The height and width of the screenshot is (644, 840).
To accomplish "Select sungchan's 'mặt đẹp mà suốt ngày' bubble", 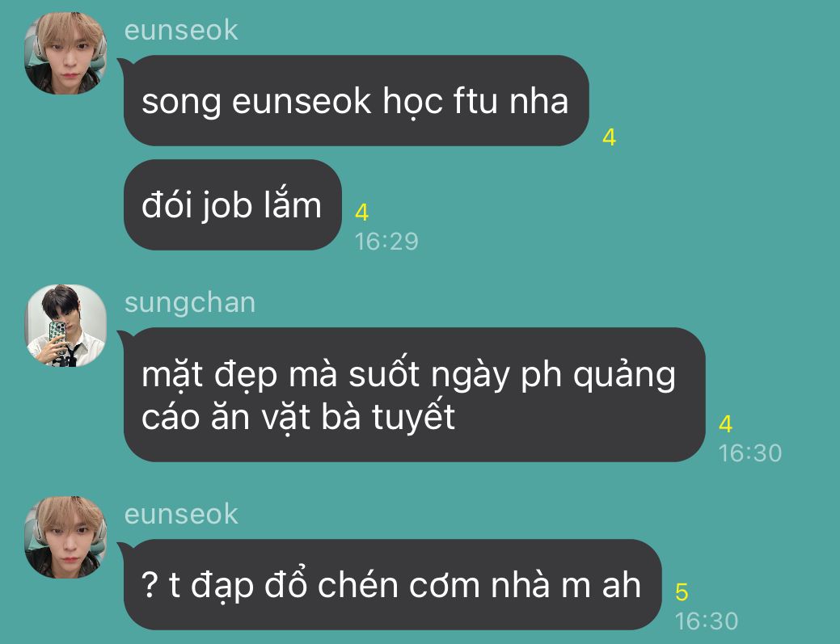I will (x=414, y=394).
